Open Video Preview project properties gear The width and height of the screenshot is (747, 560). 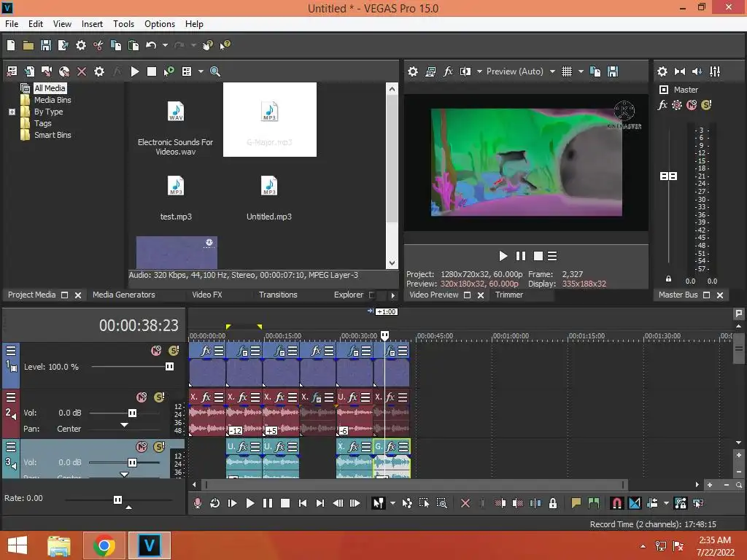tap(413, 71)
